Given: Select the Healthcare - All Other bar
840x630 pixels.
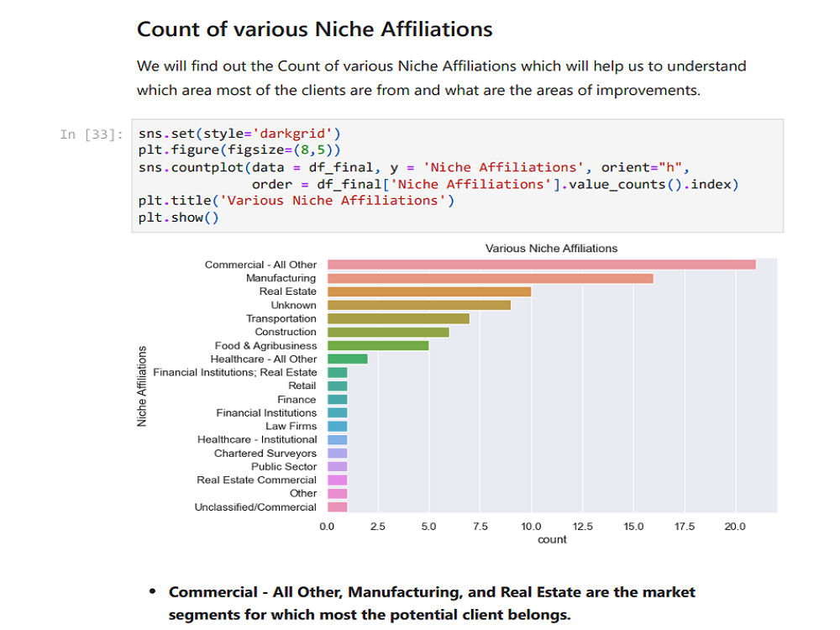Looking at the screenshot, I should (x=349, y=359).
